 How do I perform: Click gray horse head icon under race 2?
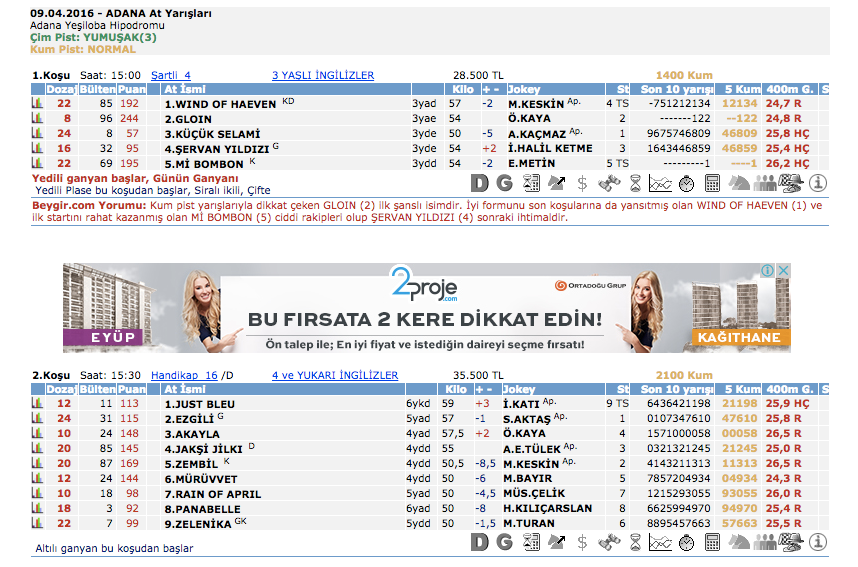[x=739, y=542]
